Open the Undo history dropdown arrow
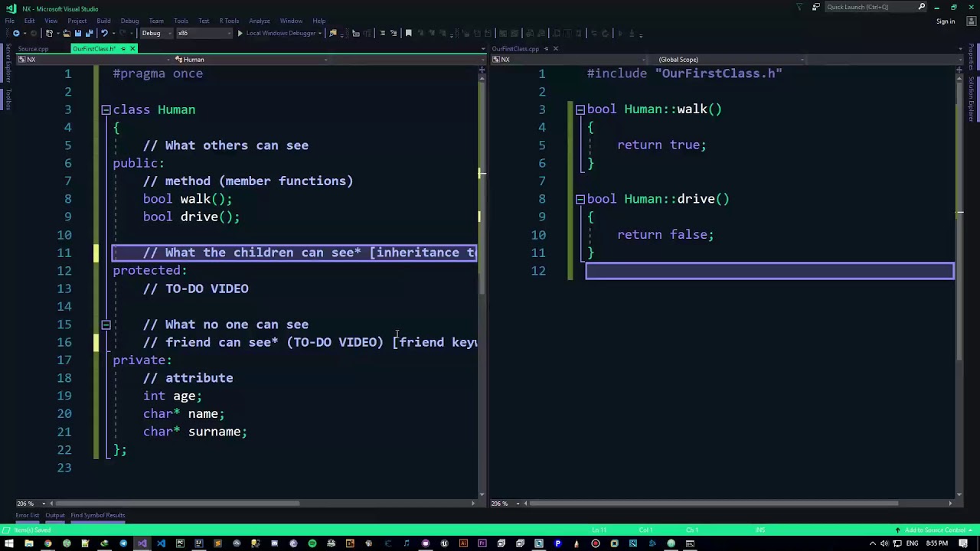The image size is (980, 551). (x=113, y=33)
